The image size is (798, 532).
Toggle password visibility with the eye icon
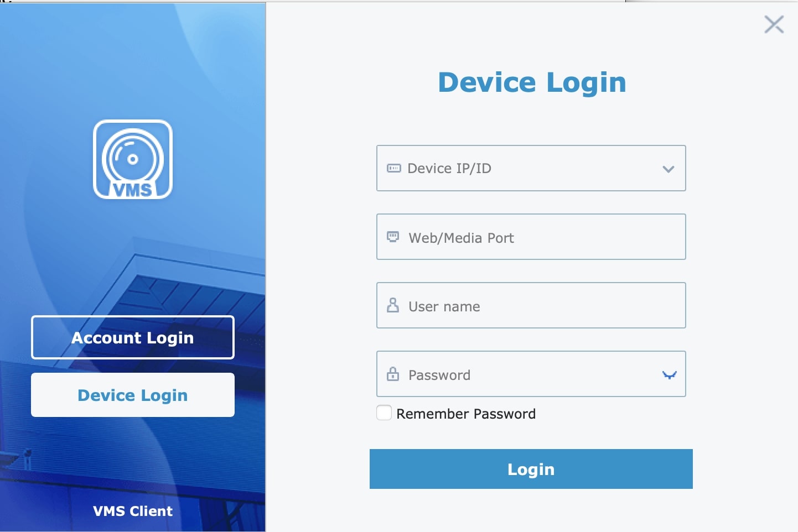[669, 375]
